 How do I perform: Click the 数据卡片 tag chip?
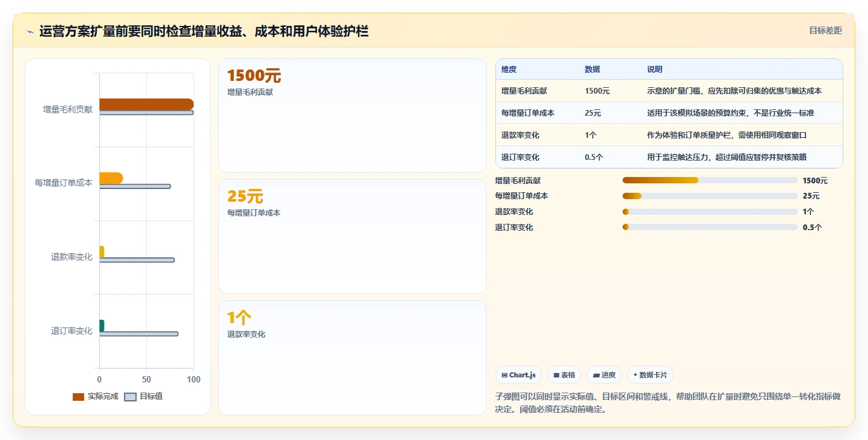point(650,375)
